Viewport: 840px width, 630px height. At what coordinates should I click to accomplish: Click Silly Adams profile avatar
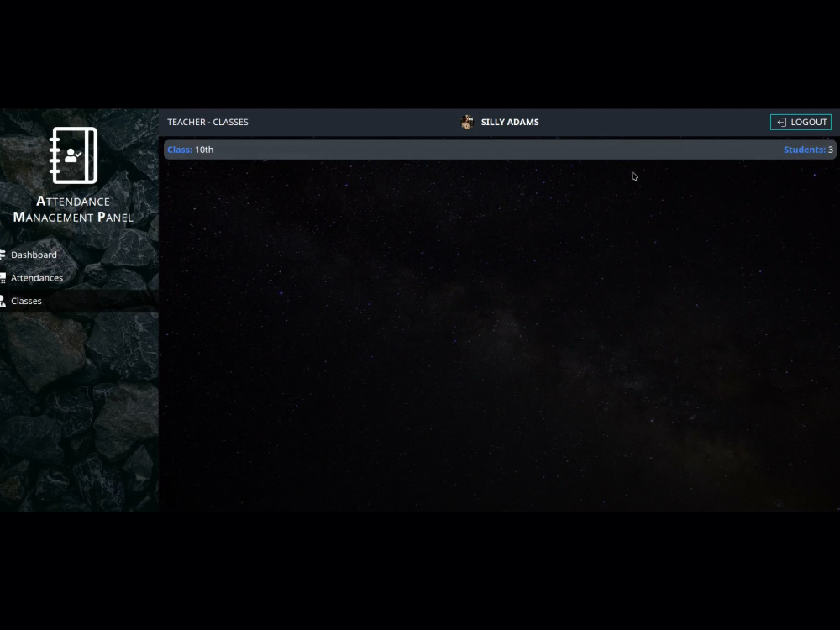[x=467, y=122]
